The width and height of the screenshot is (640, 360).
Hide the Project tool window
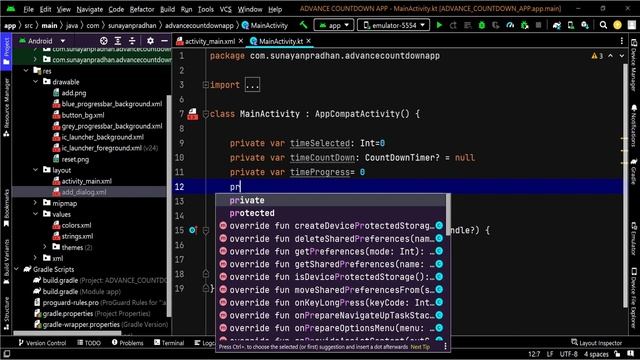click(164, 41)
